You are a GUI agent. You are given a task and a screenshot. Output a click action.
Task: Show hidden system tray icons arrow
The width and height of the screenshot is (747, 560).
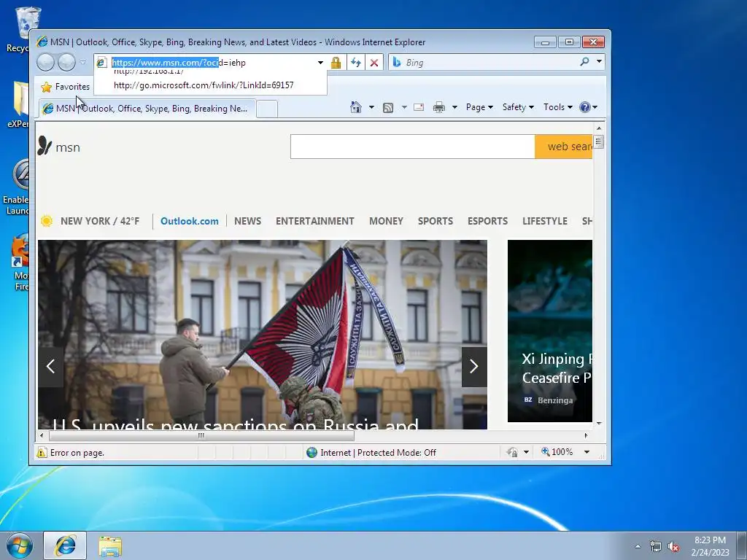(x=638, y=546)
